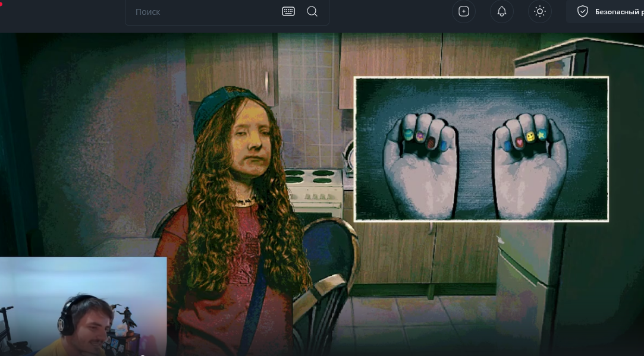Click the painted-nails hands inset picture

point(481,149)
